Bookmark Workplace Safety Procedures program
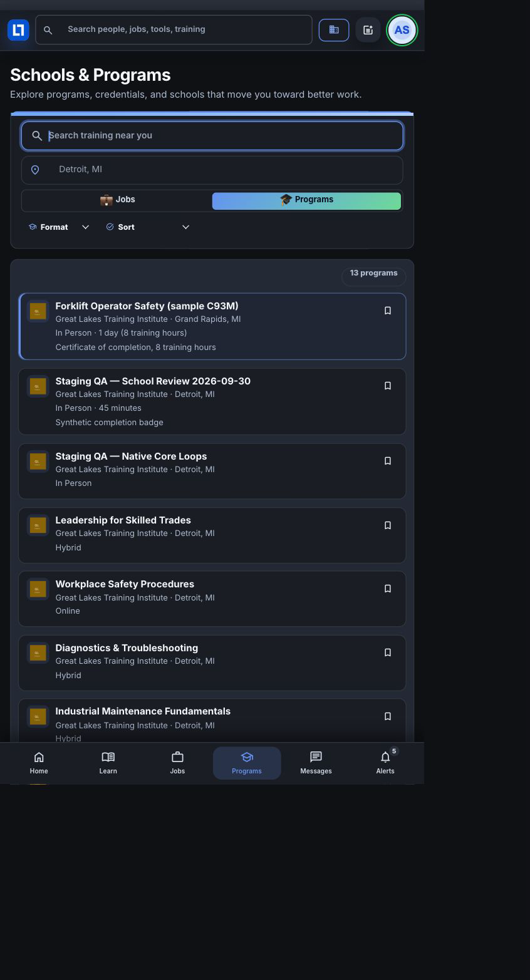 [x=388, y=589]
